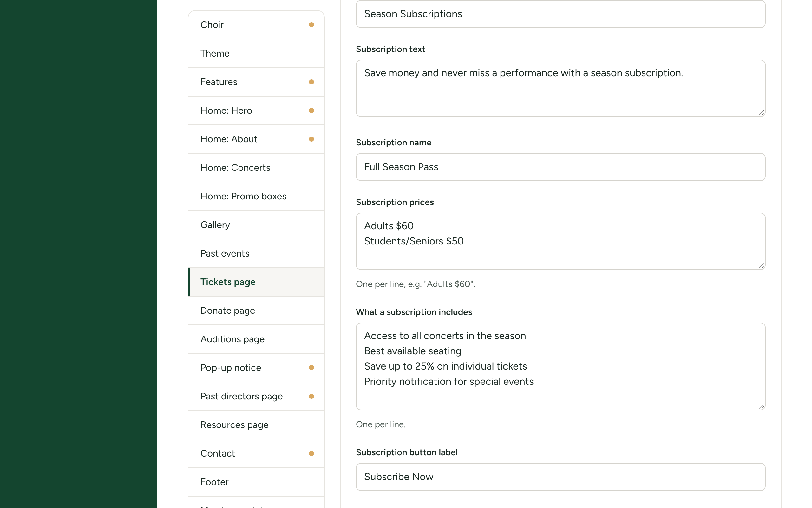Image resolution: width=812 pixels, height=508 pixels.
Task: Edit the Subscription name field
Action: pos(560,167)
